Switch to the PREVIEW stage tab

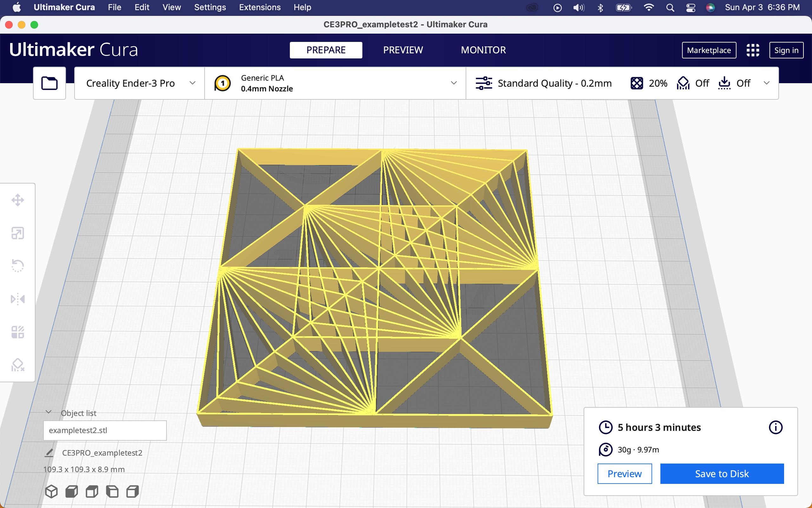[403, 50]
